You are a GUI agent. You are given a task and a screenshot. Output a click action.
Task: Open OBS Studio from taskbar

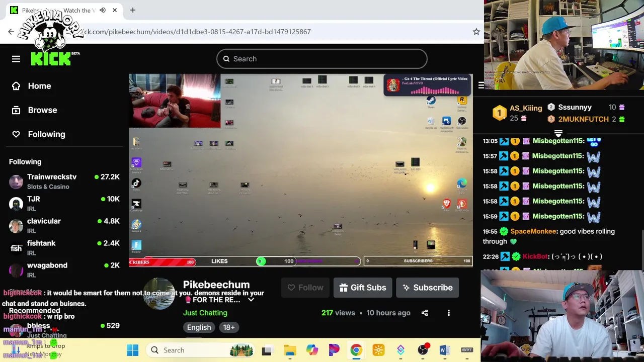[x=423, y=350]
